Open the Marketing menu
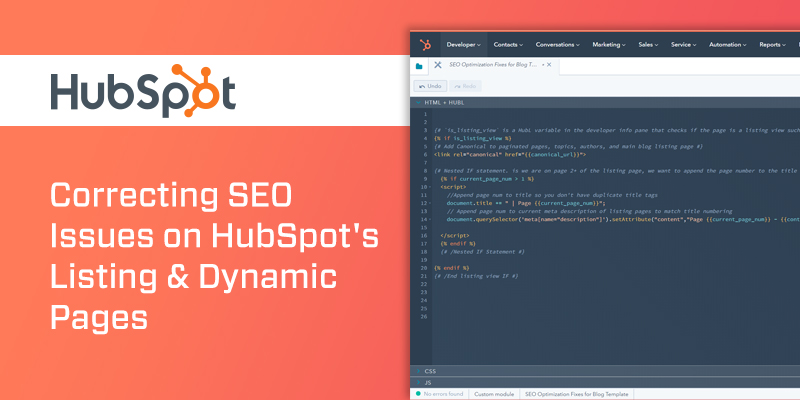The width and height of the screenshot is (800, 400). click(x=609, y=45)
